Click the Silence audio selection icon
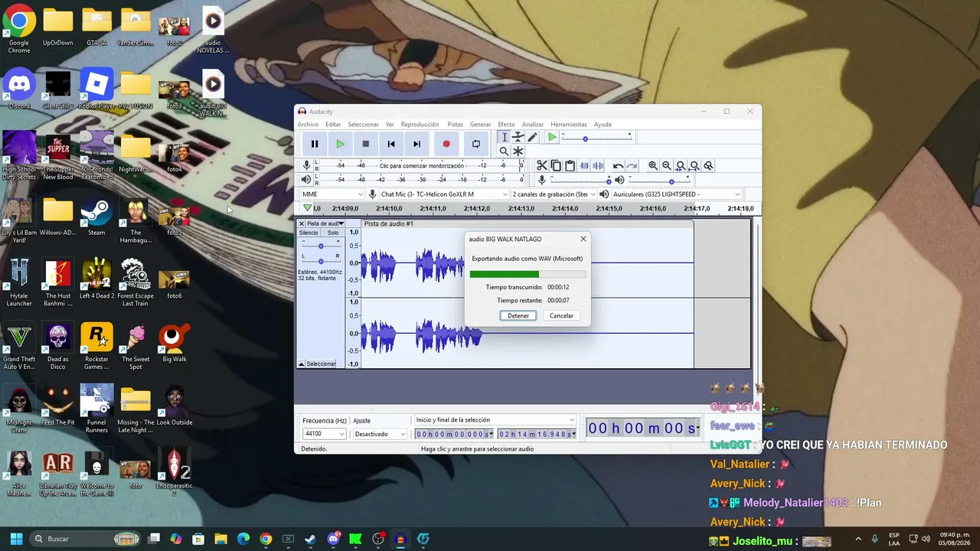Screen dimensions: 980x551 598,166
